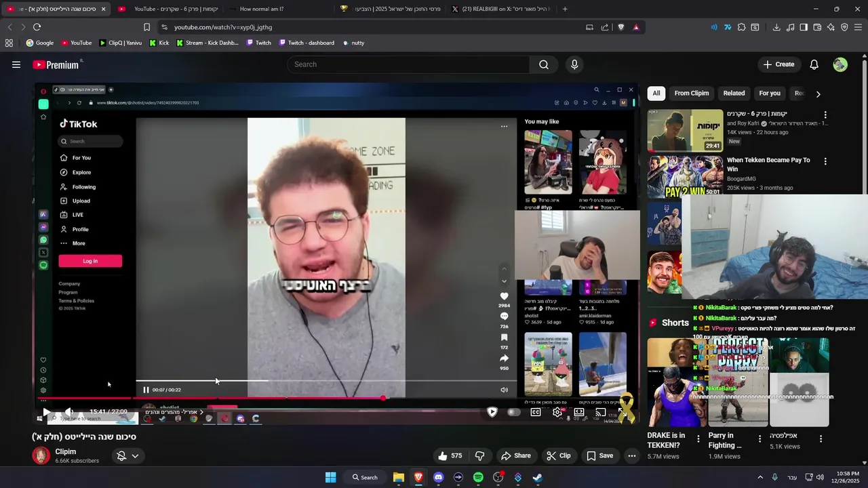Expand the chapter title in player controls

(174, 412)
